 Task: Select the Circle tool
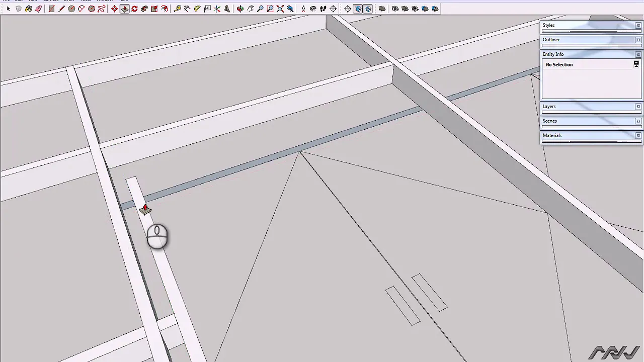[71, 9]
